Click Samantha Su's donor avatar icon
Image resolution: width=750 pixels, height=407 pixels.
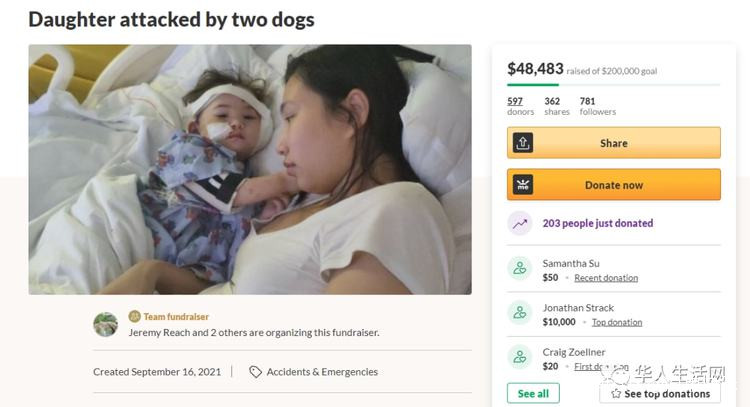(519, 269)
